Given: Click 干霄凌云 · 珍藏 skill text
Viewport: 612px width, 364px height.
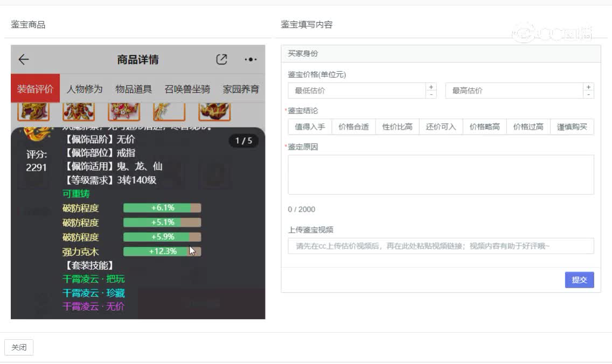Looking at the screenshot, I should coord(94,293).
